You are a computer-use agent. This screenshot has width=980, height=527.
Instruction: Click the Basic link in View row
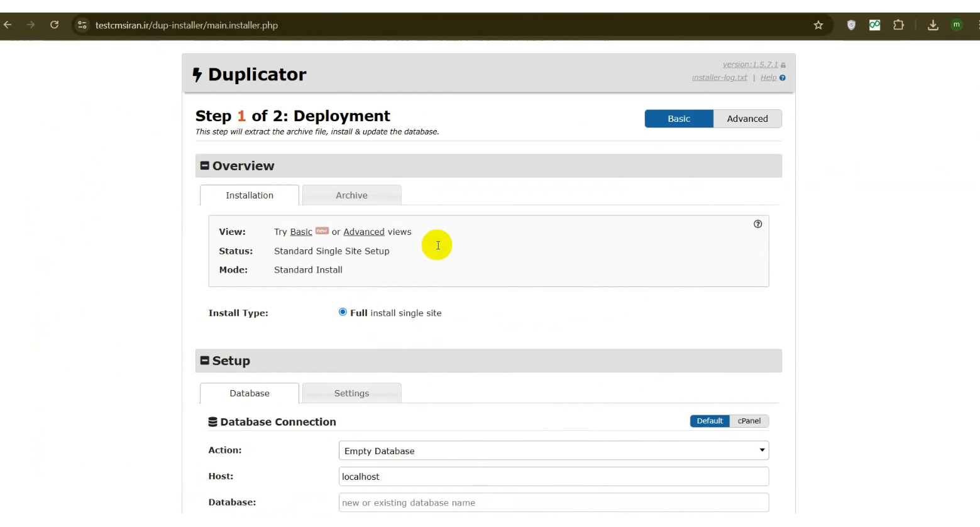point(301,232)
